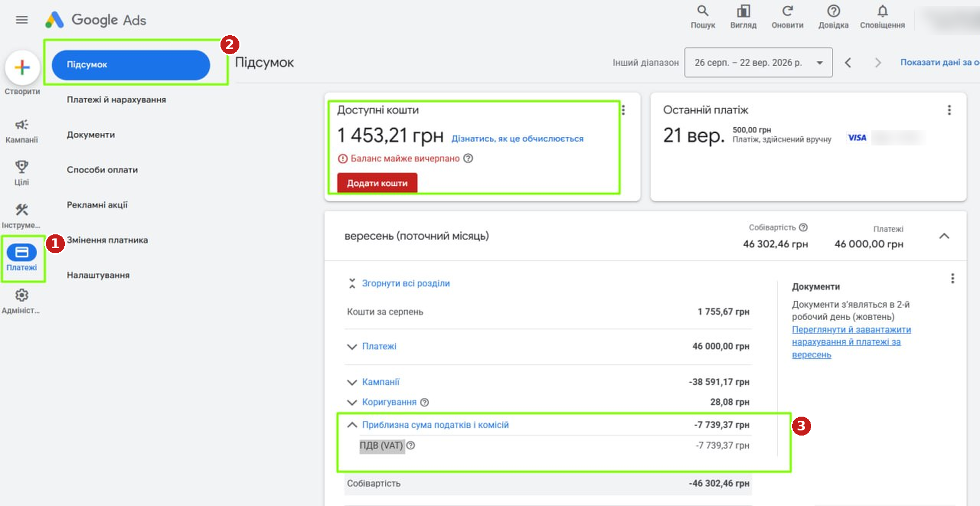Screen dimensions: 980x506
Task: Open the hamburger main menu
Action: coord(21,20)
